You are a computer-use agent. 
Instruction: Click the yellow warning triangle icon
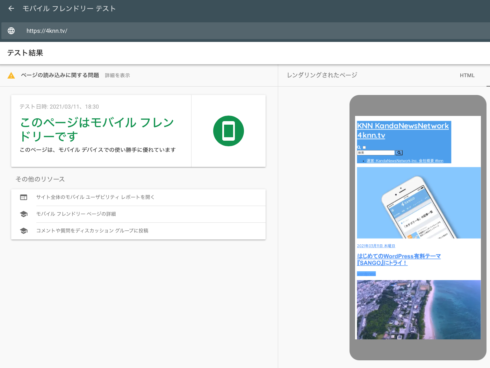click(x=11, y=76)
